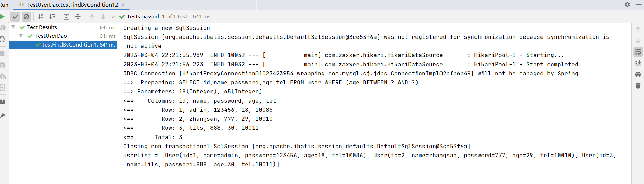644x184 pixels.
Task: Sort tests by duration
Action: [x=52, y=17]
